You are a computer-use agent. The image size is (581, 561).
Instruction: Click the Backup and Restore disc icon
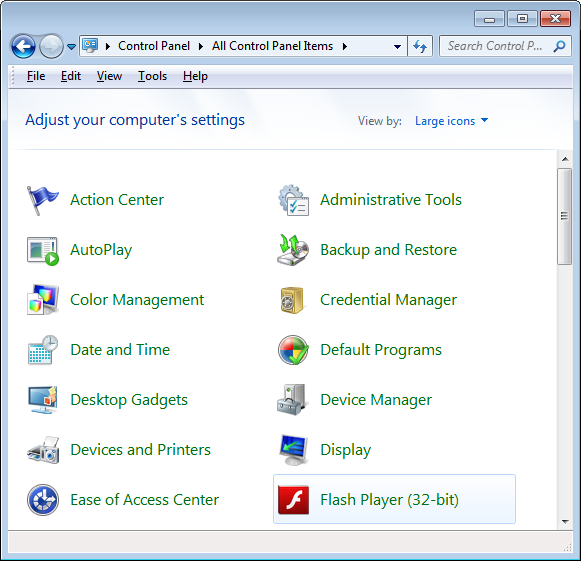point(293,250)
